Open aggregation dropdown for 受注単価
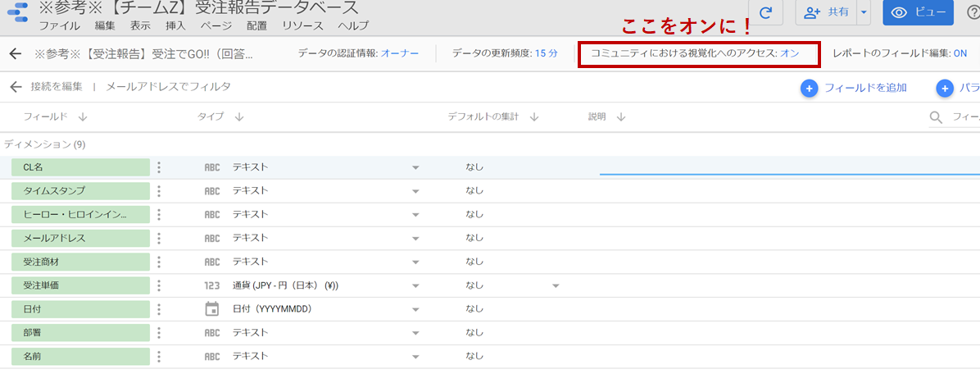980x374 pixels. [555, 285]
